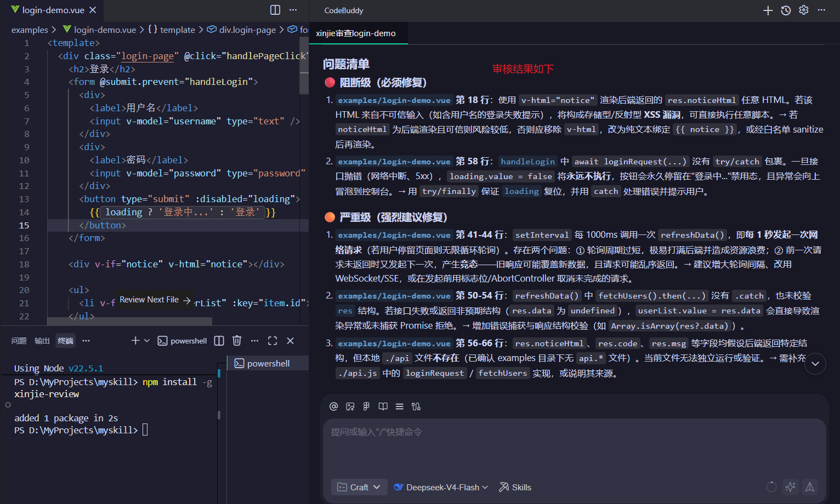The height and width of the screenshot is (504, 840).
Task: Click the handleLogin form line in editor
Action: 163,82
